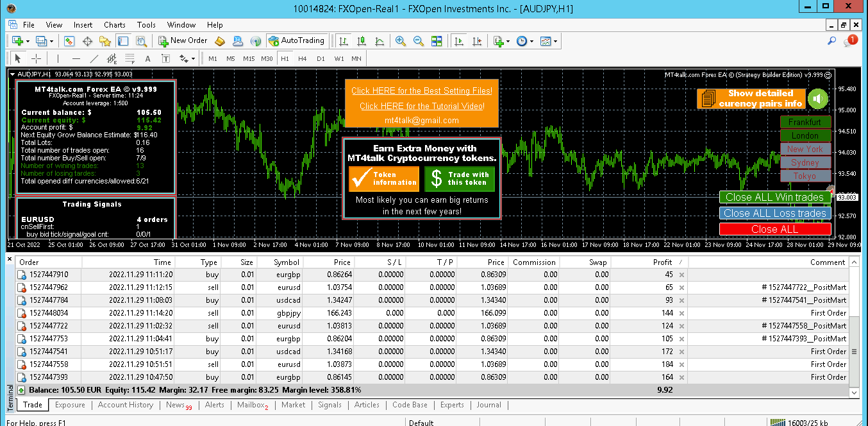Toggle the Terminal panel toolbar icon

pyautogui.click(x=123, y=41)
